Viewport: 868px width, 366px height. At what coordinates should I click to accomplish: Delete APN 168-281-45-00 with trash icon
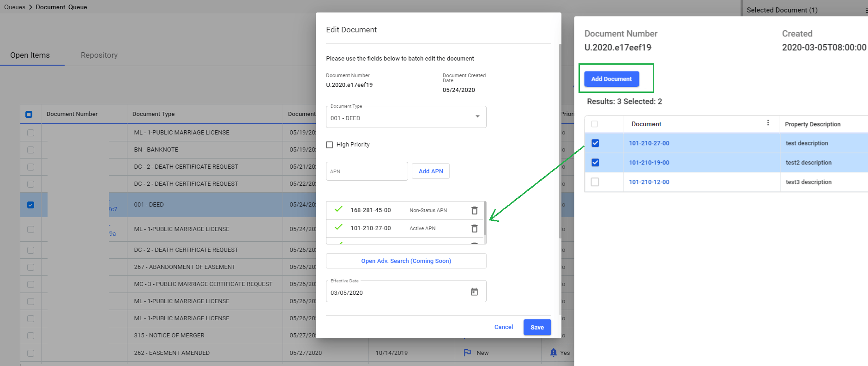[x=474, y=210]
